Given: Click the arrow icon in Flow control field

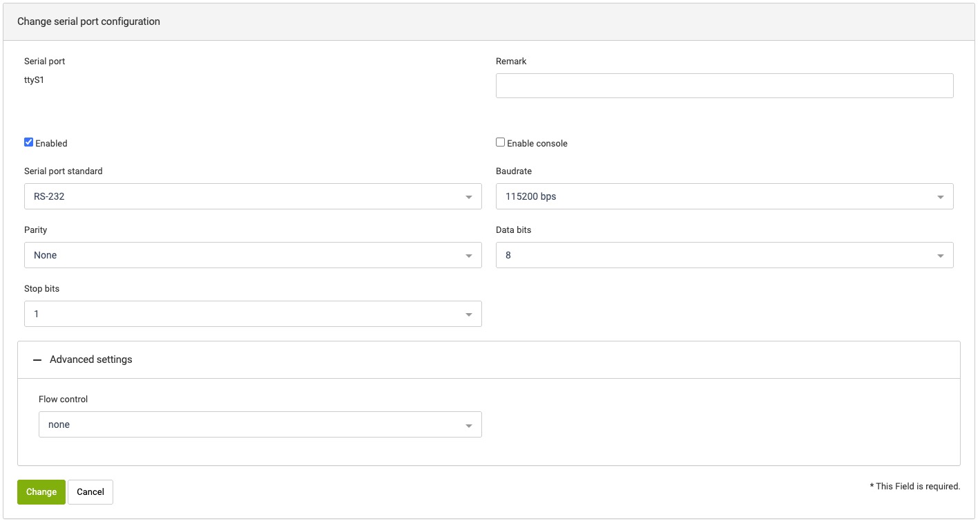Looking at the screenshot, I should click(468, 425).
